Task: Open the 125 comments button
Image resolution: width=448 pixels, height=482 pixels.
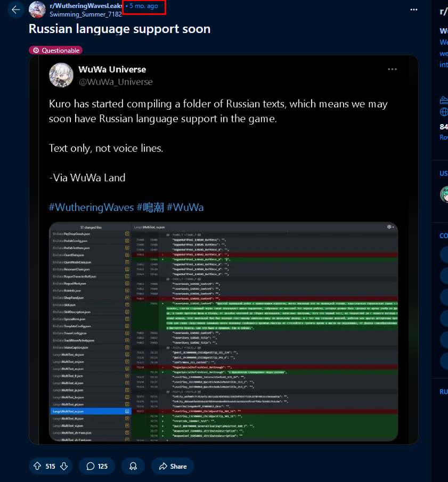Action: point(97,467)
